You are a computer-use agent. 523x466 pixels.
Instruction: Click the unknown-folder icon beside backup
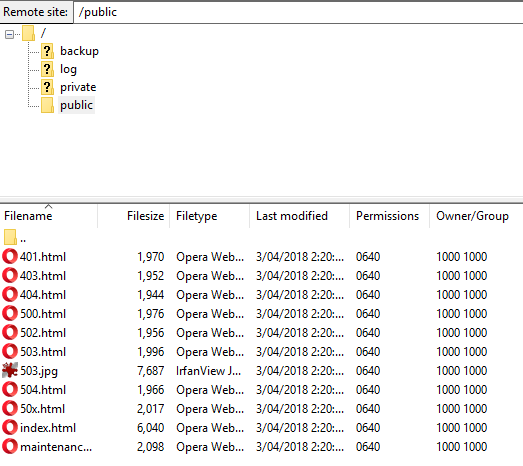click(x=47, y=51)
